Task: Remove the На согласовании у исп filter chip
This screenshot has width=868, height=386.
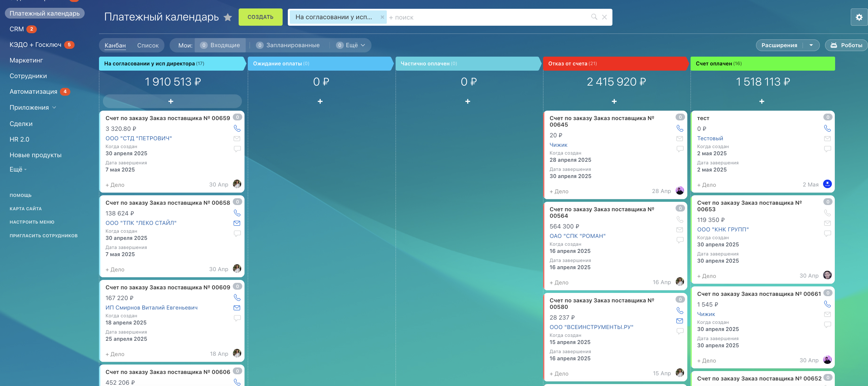Action: (382, 17)
